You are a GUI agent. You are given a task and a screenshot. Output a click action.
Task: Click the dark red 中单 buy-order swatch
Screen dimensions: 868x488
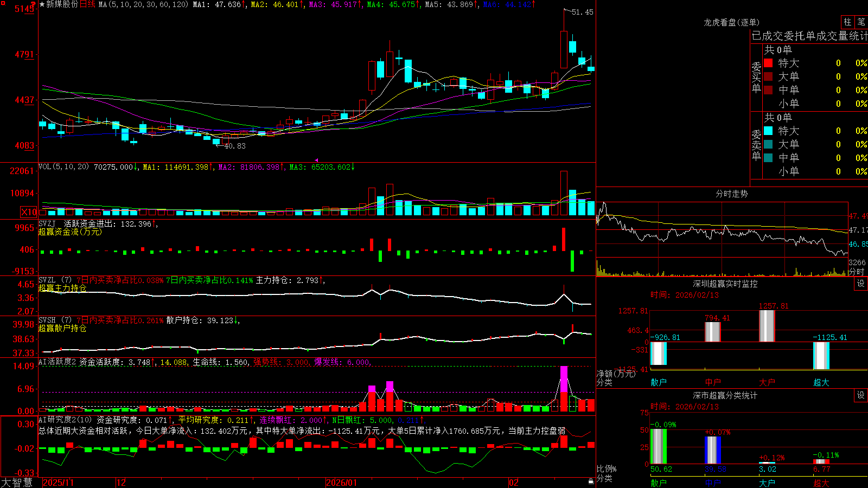coord(768,90)
